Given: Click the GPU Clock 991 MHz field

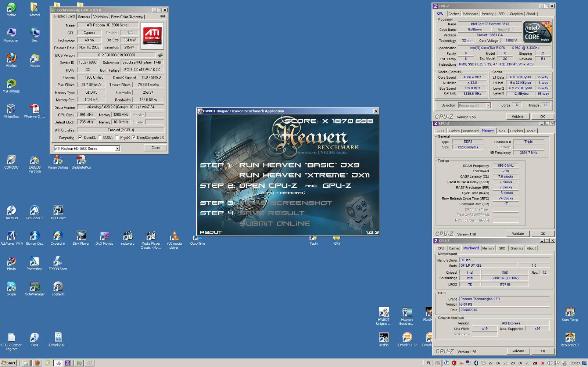Looking at the screenshot, I should coord(87,115).
